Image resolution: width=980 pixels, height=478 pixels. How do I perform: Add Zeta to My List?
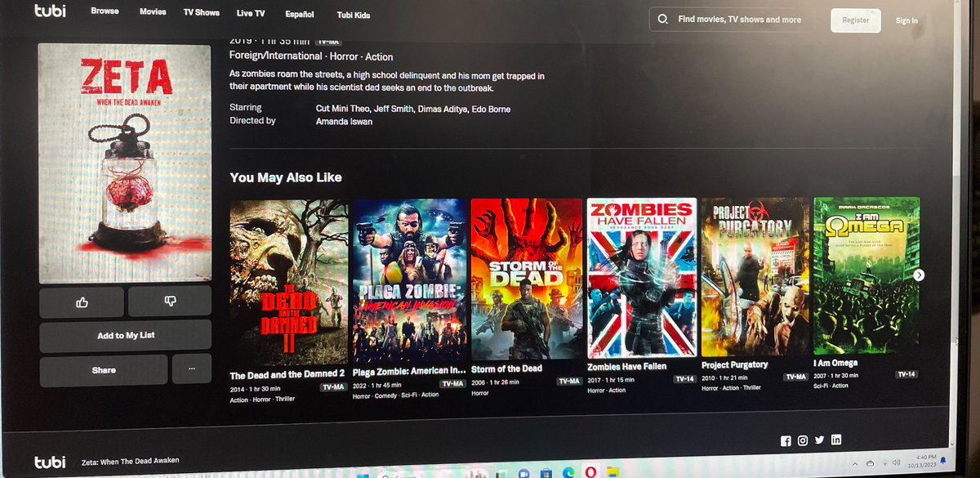tap(126, 335)
